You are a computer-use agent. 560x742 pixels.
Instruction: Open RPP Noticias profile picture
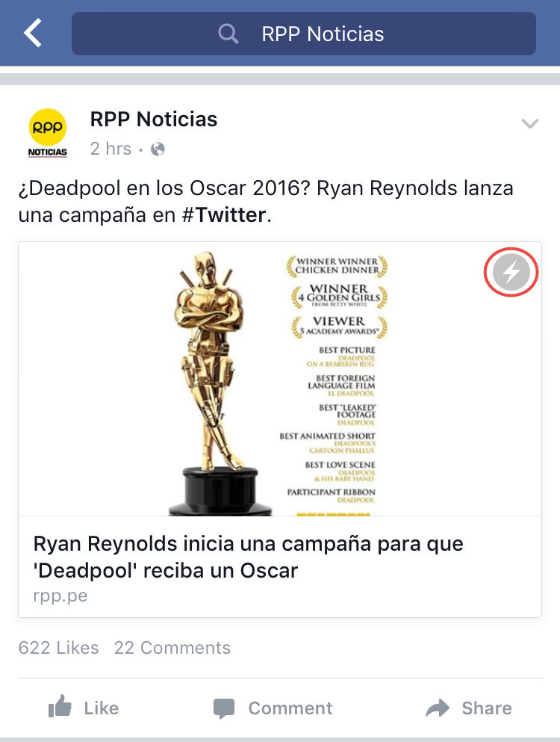[x=47, y=134]
